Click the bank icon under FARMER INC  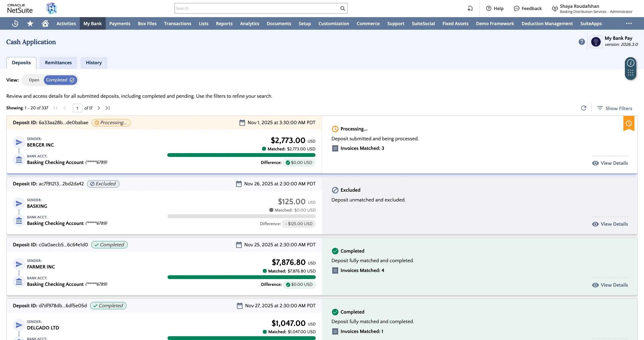click(19, 282)
